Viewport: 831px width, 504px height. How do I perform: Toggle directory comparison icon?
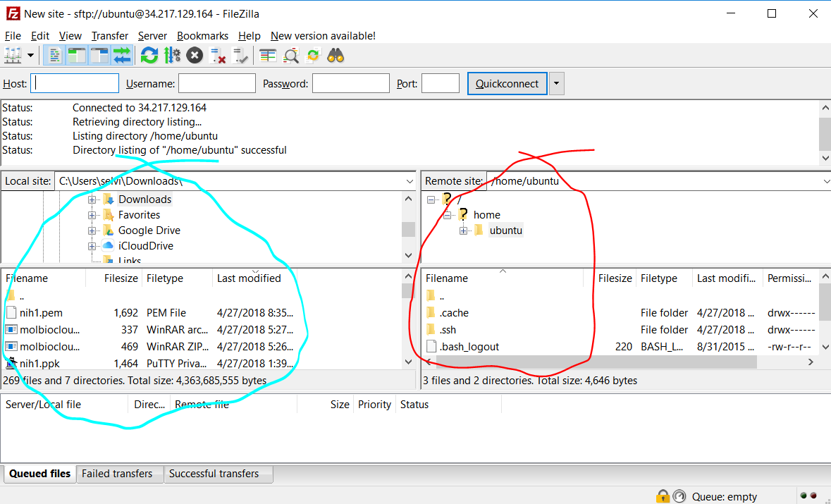(290, 55)
